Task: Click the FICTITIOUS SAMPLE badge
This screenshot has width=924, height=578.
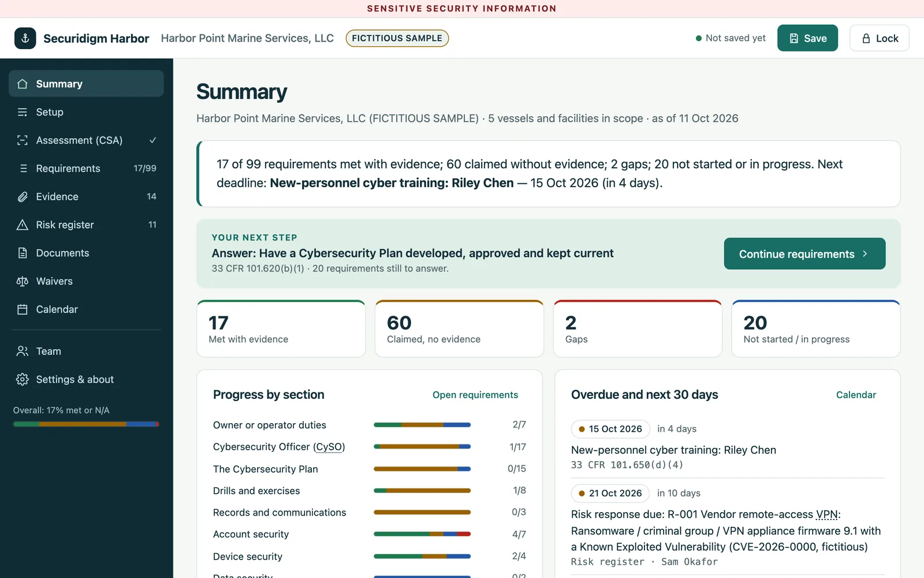Action: click(x=397, y=38)
